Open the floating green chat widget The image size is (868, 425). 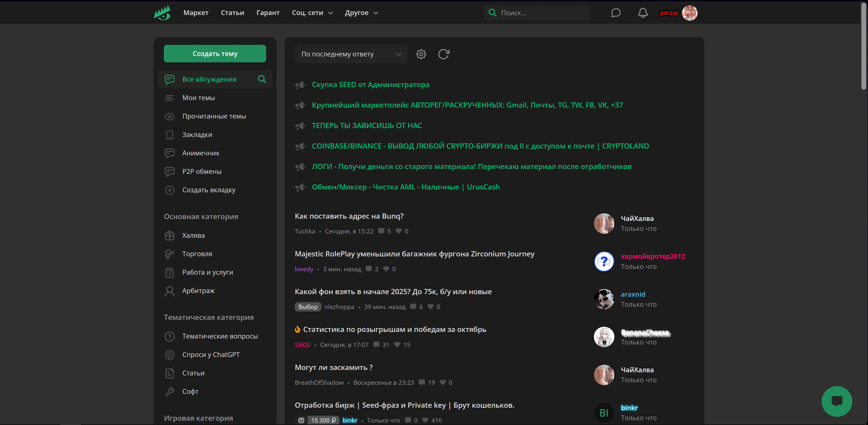tap(837, 401)
